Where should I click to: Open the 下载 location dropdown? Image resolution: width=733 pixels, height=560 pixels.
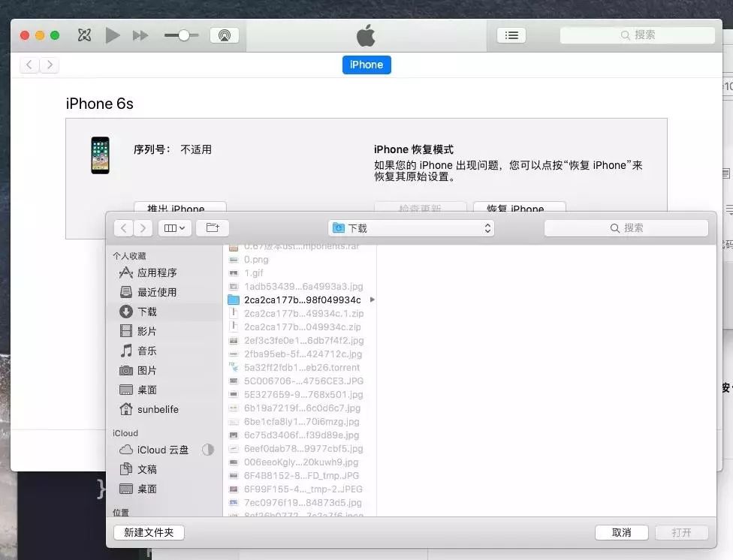411,227
